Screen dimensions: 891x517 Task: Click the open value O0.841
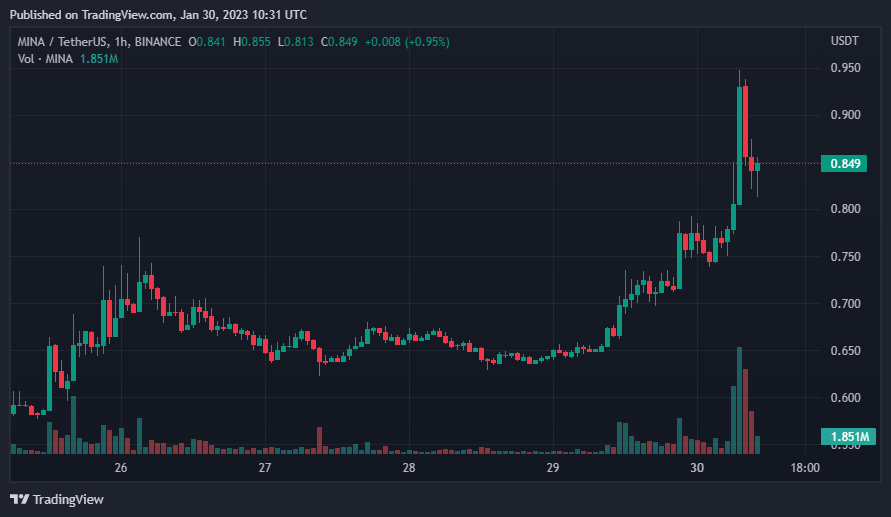tap(207, 42)
